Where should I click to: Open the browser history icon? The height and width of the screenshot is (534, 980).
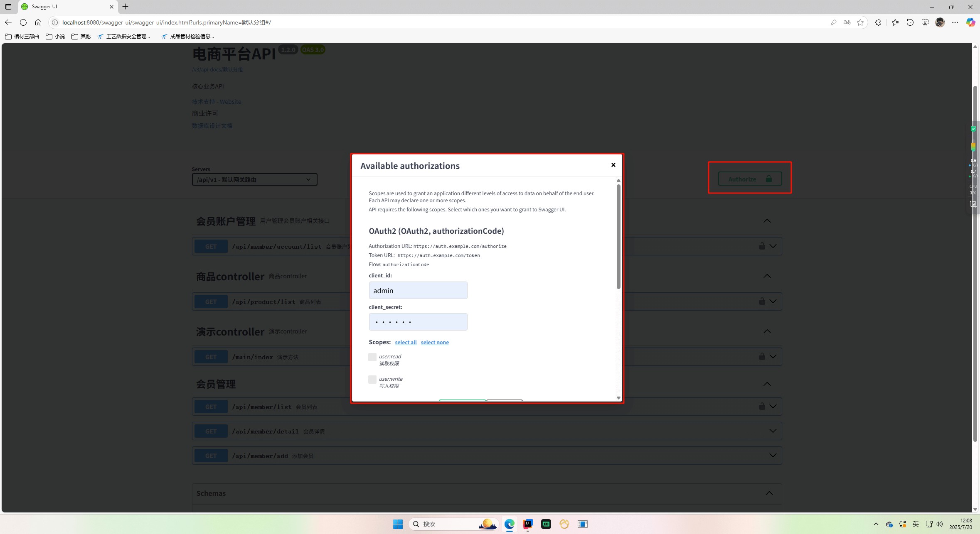(x=910, y=22)
